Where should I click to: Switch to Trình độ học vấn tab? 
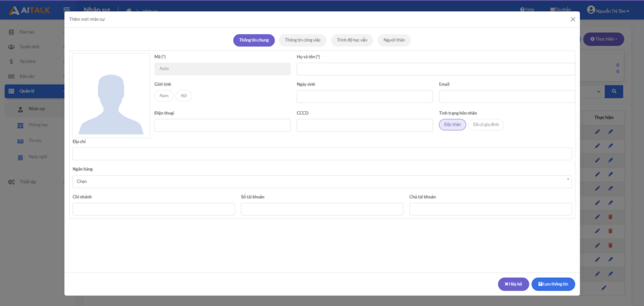352,40
